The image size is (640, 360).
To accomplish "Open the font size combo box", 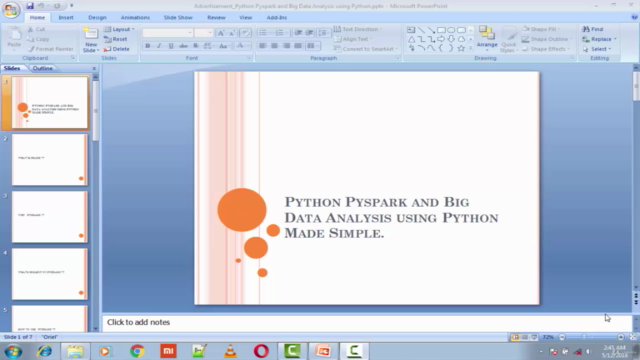I will coord(203,33).
